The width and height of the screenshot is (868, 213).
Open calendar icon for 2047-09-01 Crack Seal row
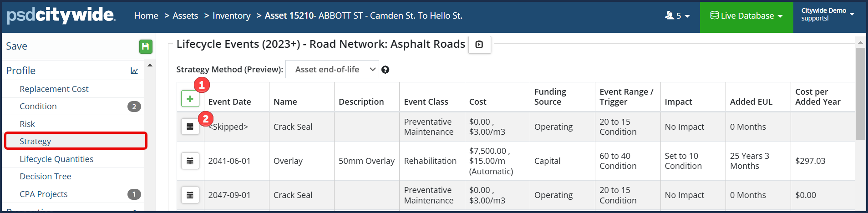pos(190,195)
